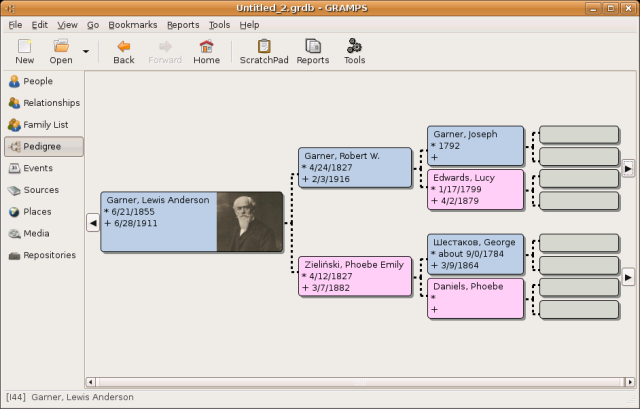Viewport: 640px width, 409px height.
Task: Toggle the Family List view
Action: [43, 125]
